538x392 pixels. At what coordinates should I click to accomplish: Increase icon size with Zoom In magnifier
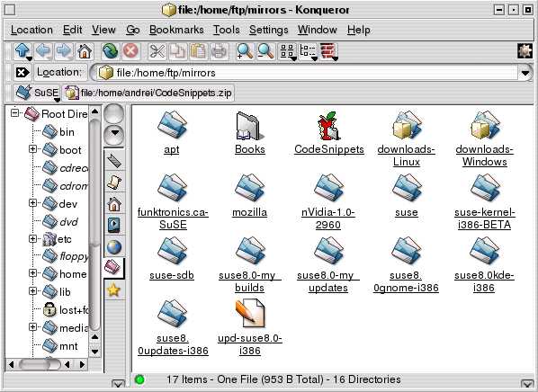click(245, 51)
